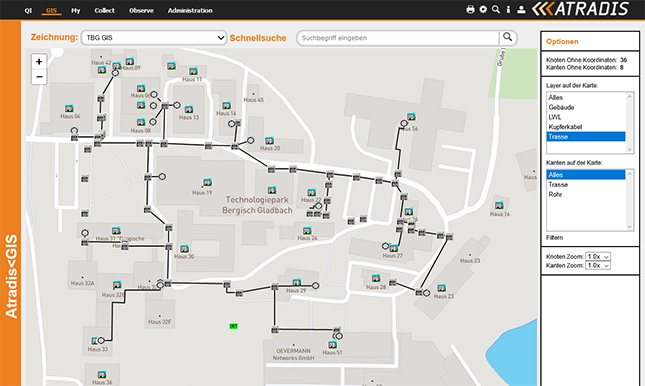Open the Observe menu
The width and height of the screenshot is (645, 386).
pyautogui.click(x=141, y=10)
